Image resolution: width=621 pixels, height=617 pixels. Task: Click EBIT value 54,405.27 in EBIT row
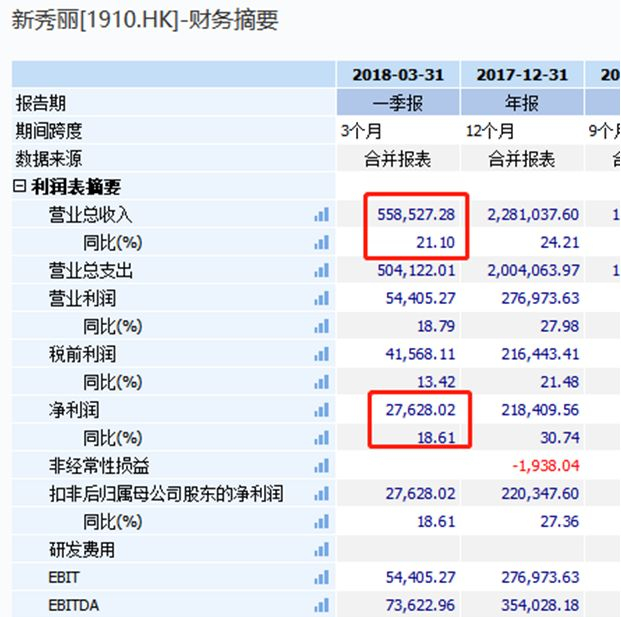tap(421, 577)
